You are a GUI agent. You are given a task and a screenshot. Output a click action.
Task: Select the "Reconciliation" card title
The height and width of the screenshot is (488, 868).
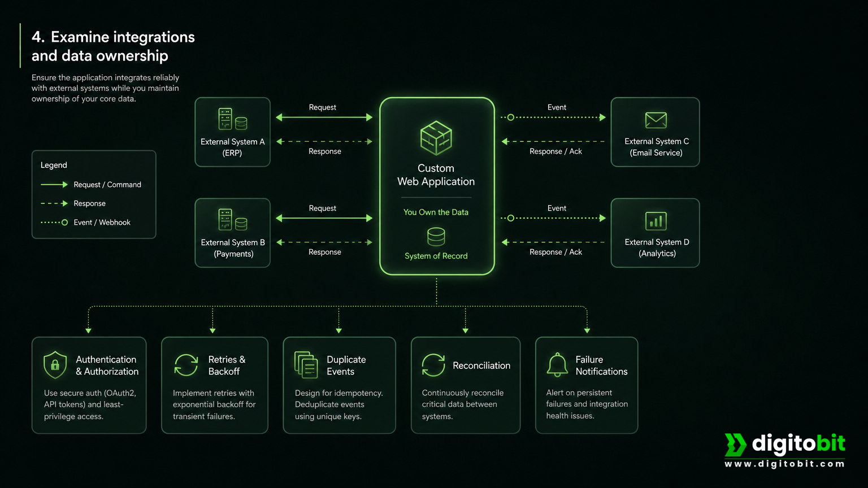pos(481,365)
